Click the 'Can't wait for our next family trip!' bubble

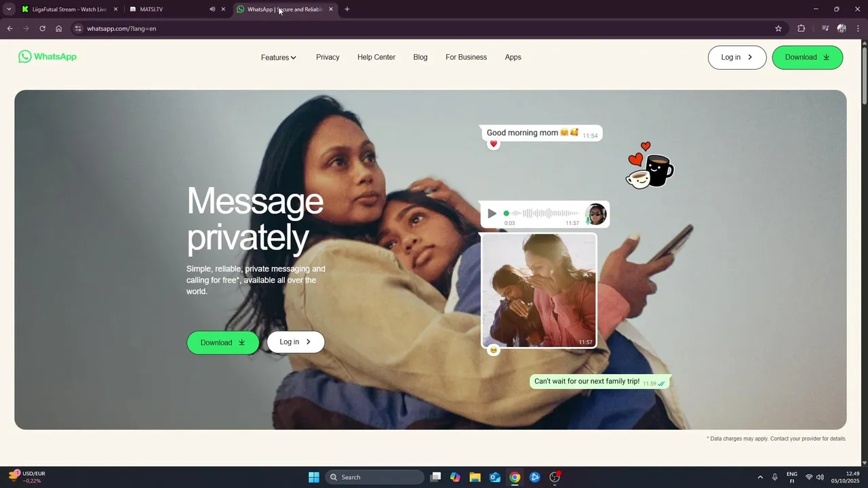coord(600,382)
